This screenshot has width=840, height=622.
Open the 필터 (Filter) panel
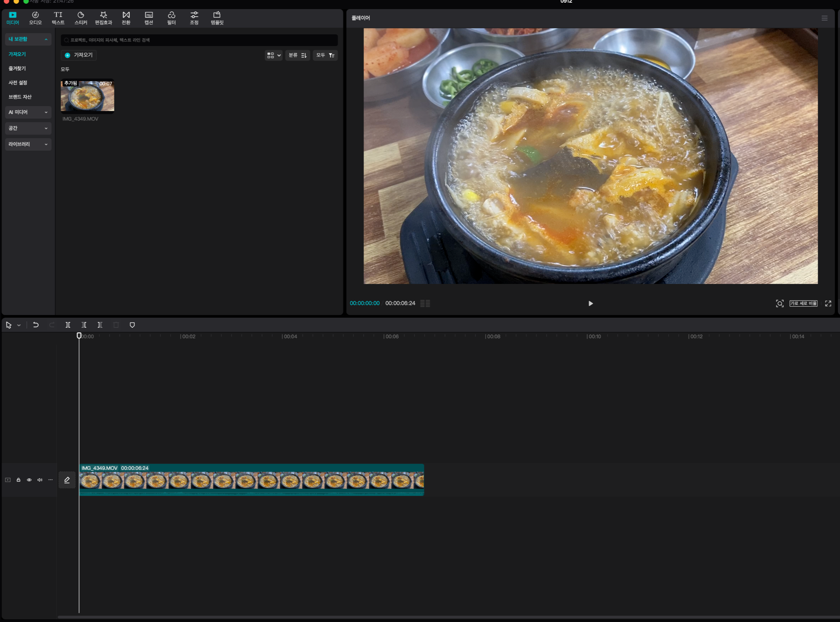[x=171, y=18]
